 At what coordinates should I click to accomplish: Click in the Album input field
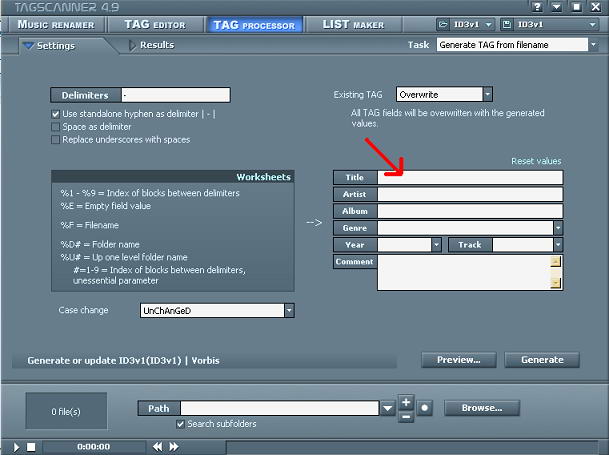470,211
